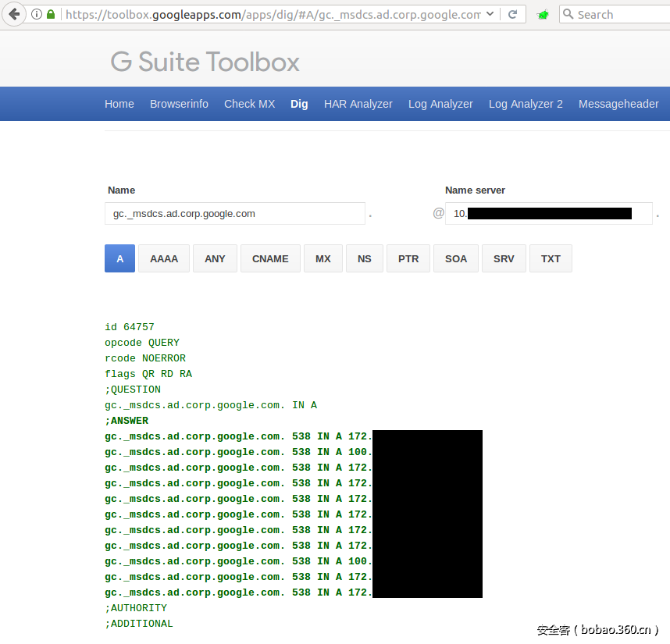Click the green secure padlock icon

point(51,14)
